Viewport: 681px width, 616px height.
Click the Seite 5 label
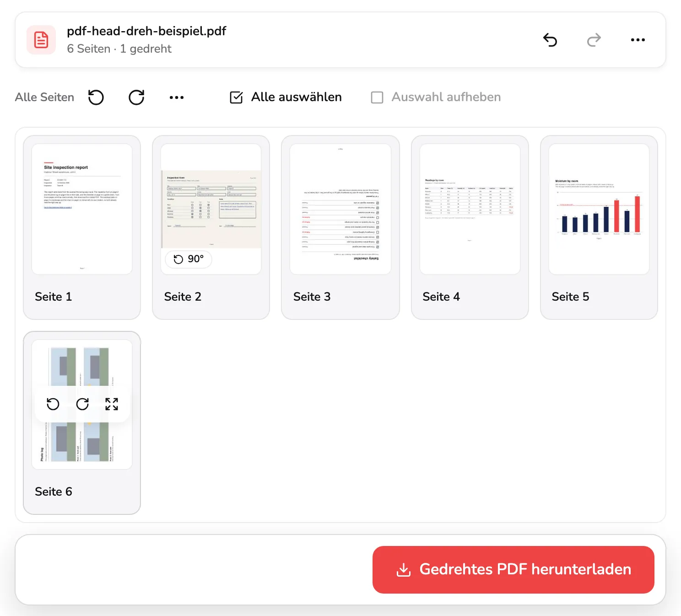(570, 297)
